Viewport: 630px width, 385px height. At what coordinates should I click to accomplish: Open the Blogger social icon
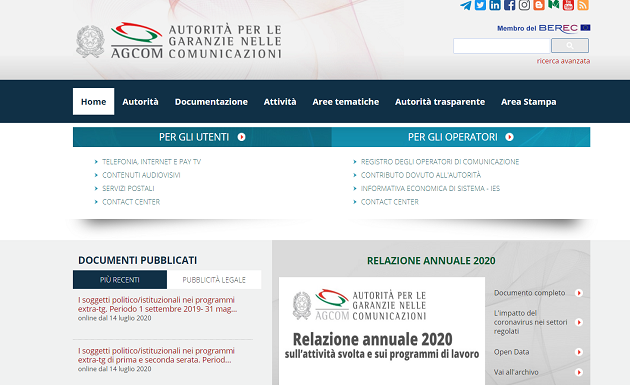coord(539,5)
